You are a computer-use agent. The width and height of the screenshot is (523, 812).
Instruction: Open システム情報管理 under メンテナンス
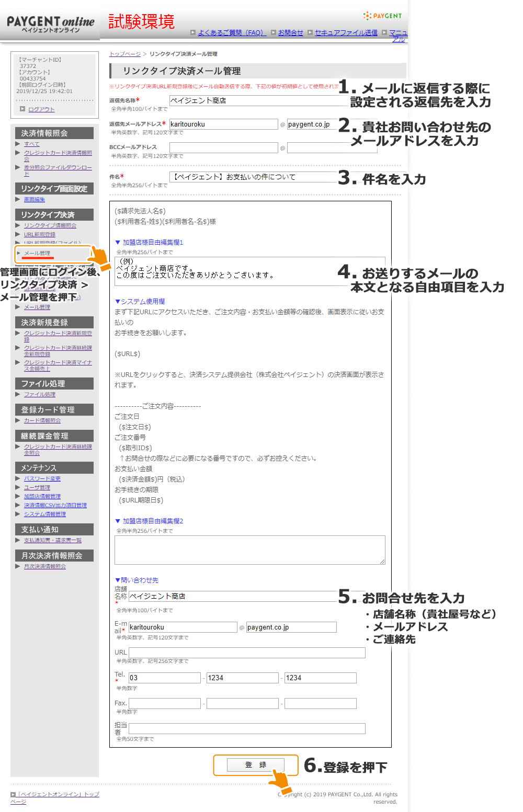45,514
